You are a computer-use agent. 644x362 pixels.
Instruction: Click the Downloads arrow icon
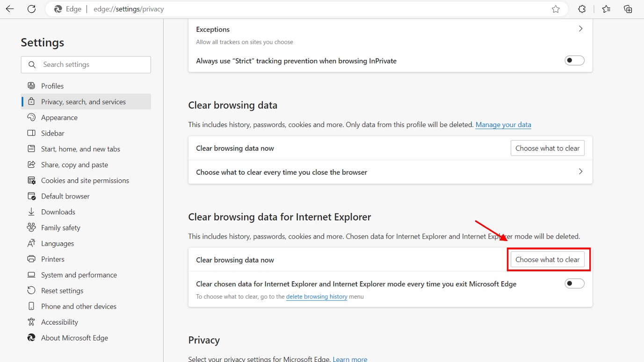pos(31,212)
